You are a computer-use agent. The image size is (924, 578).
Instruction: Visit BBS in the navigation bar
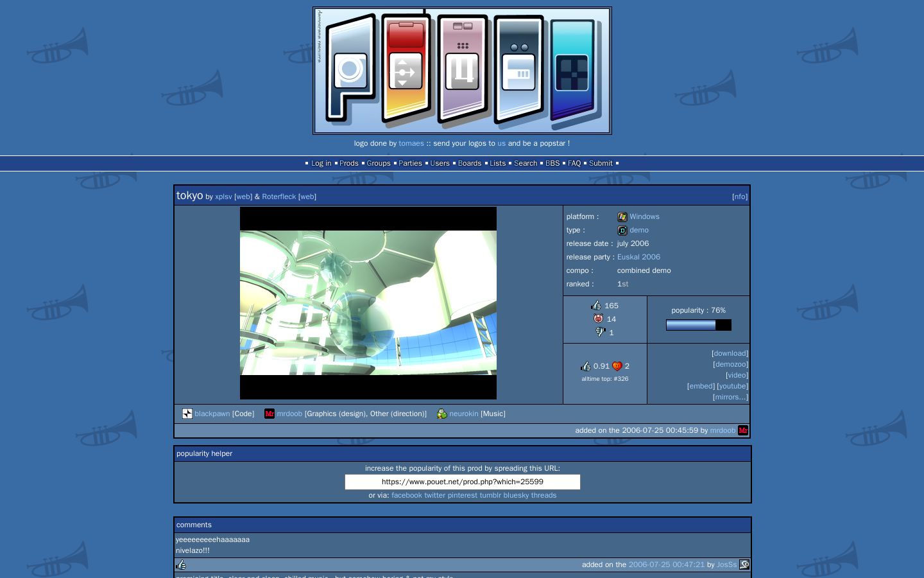552,163
